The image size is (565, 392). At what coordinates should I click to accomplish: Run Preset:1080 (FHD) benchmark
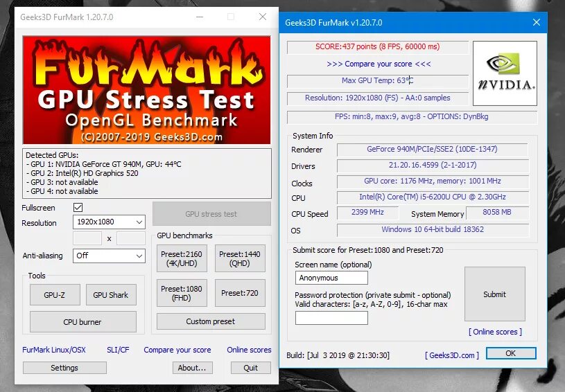click(182, 293)
